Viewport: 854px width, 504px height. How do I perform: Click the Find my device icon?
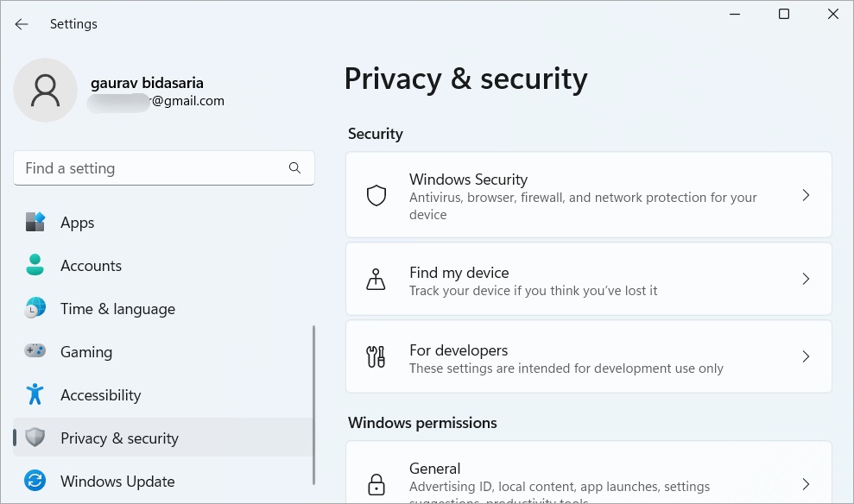376,280
